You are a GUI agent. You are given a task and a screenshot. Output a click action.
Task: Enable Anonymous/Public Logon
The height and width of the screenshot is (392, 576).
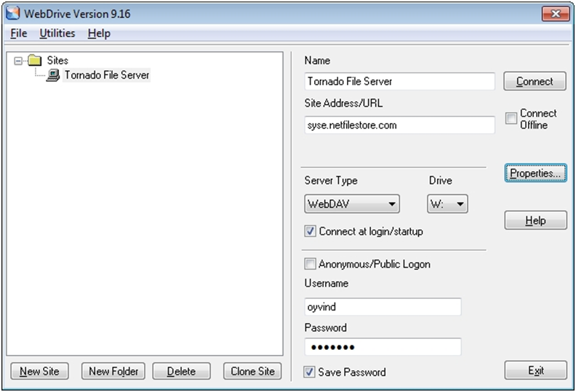coord(310,264)
